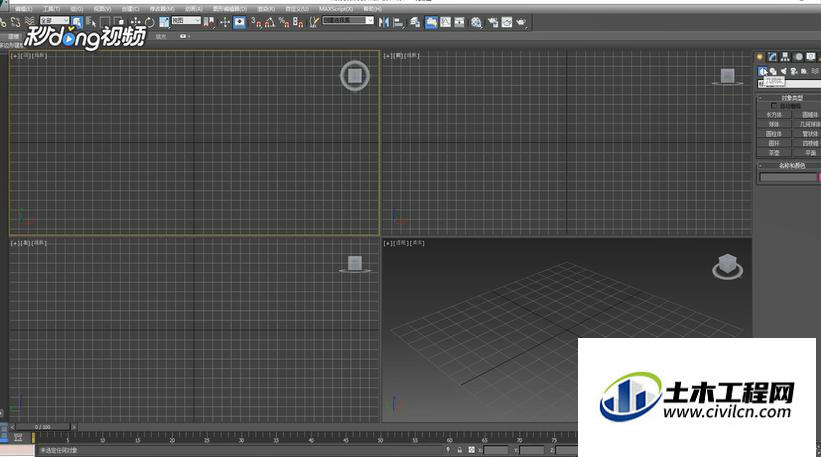Image resolution: width=821 pixels, height=457 pixels.
Task: Click the Use Pivot Point Center icon
Action: point(209,22)
